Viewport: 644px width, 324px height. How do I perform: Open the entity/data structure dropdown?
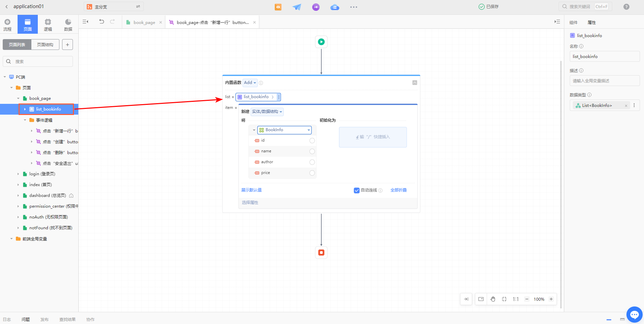[x=267, y=112]
